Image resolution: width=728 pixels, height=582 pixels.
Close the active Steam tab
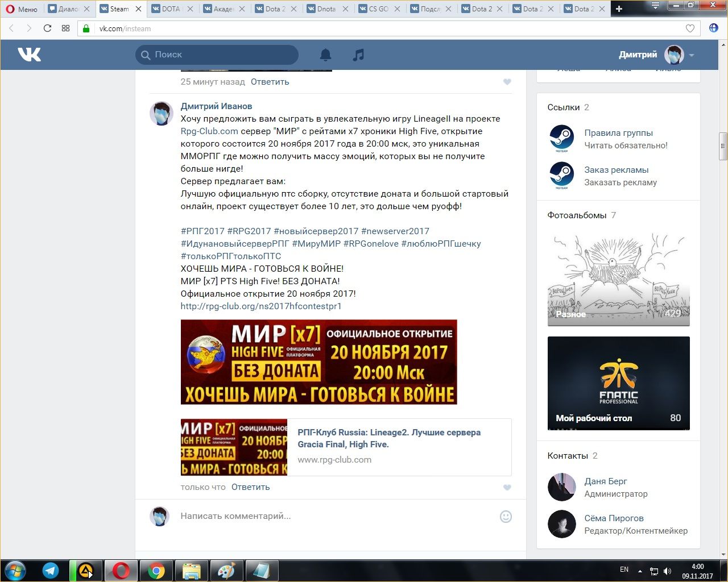click(x=138, y=9)
